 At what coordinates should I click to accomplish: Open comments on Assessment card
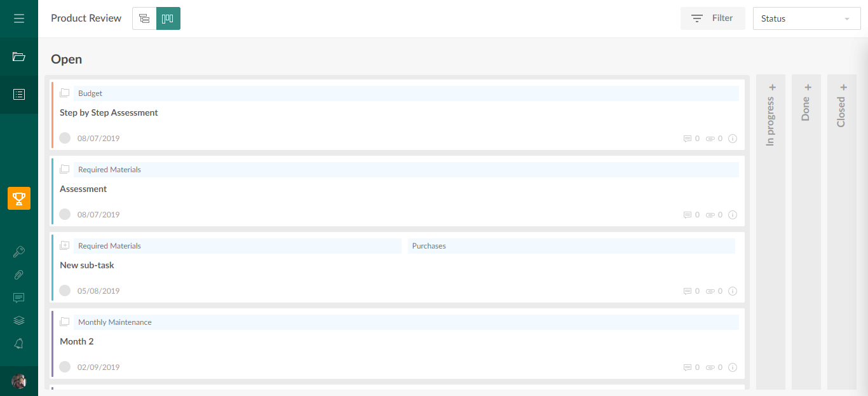click(691, 215)
